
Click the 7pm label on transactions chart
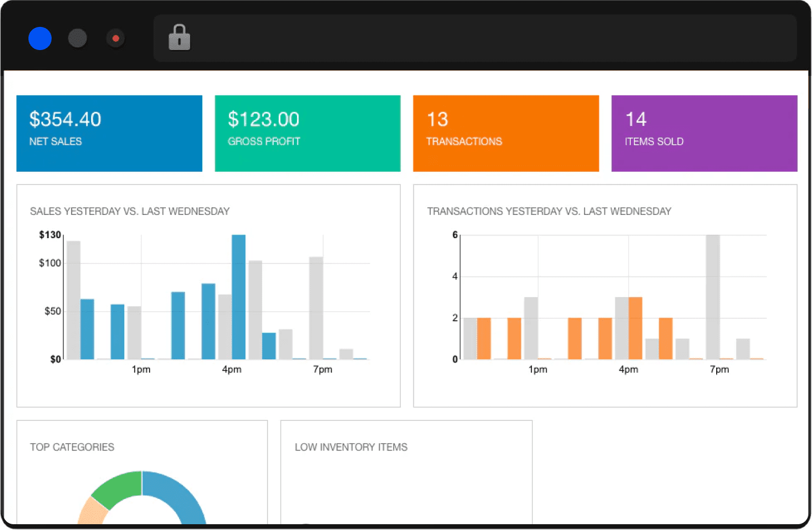[x=719, y=369]
